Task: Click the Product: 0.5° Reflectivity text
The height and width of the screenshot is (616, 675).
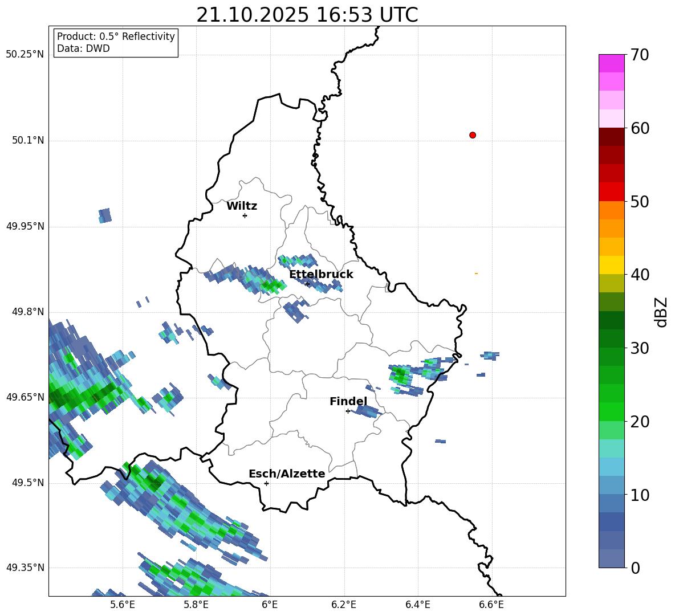Action: (x=116, y=36)
